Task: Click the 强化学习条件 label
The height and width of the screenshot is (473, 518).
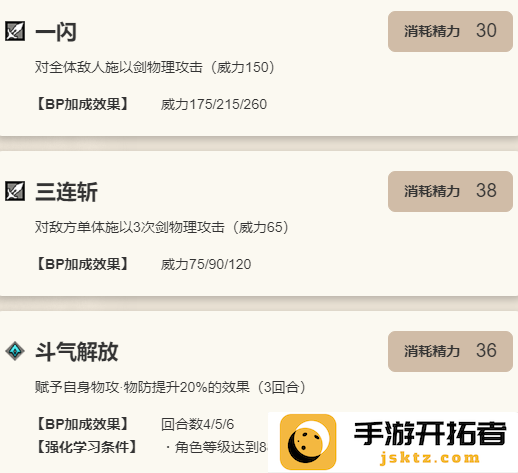Action: coord(86,447)
